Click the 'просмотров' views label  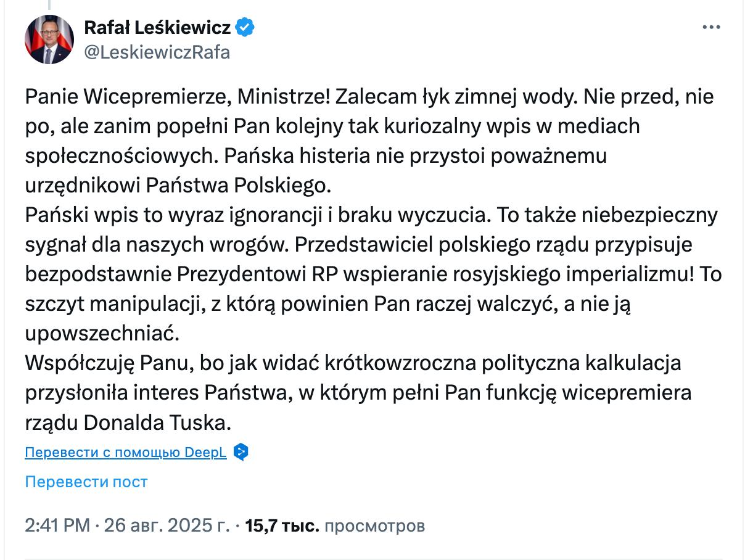point(374,526)
